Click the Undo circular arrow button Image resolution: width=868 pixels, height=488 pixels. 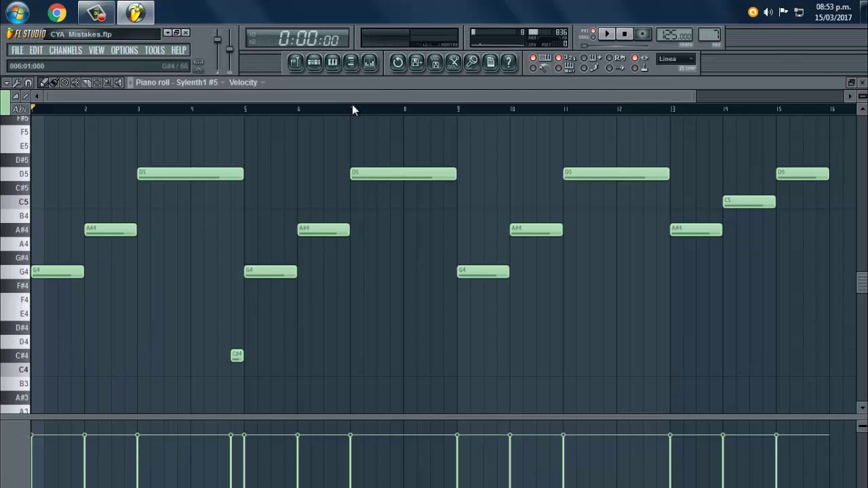point(398,62)
